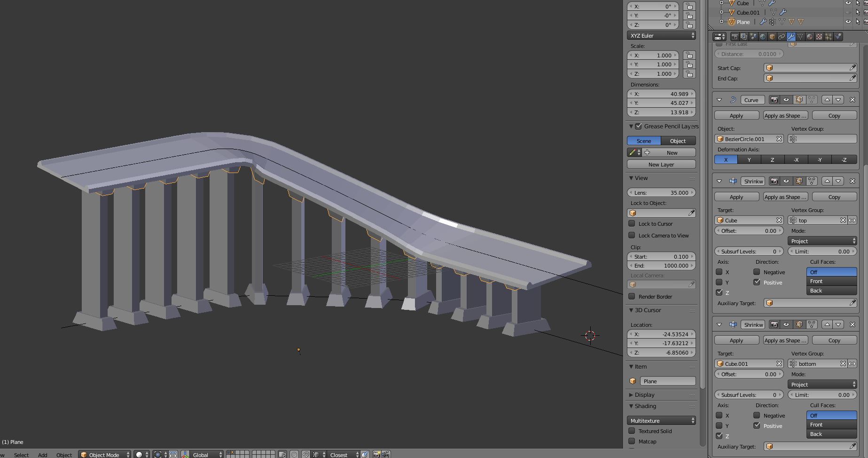The width and height of the screenshot is (868, 458).
Task: Pick Start Cap object with eyedropper
Action: pyautogui.click(x=852, y=68)
